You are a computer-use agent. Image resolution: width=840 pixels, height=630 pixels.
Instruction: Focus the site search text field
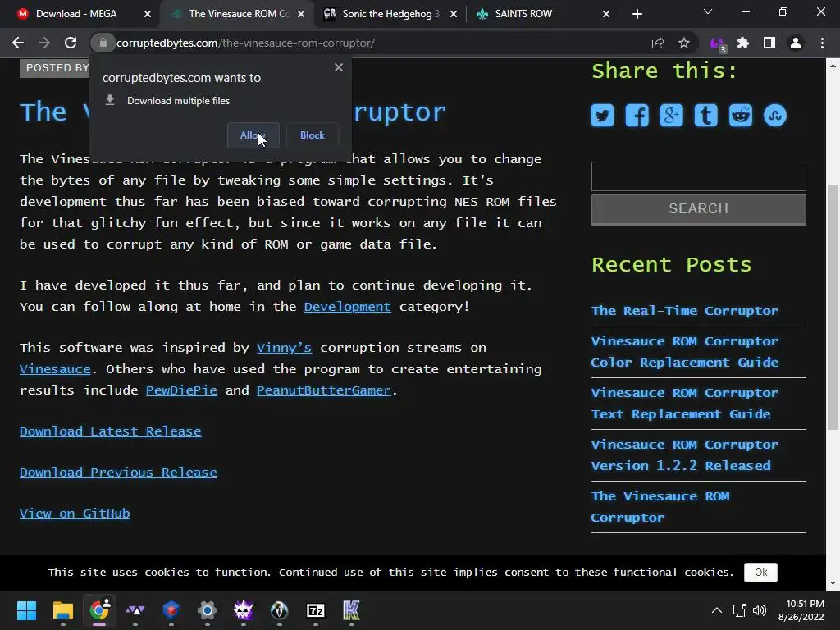pos(699,176)
